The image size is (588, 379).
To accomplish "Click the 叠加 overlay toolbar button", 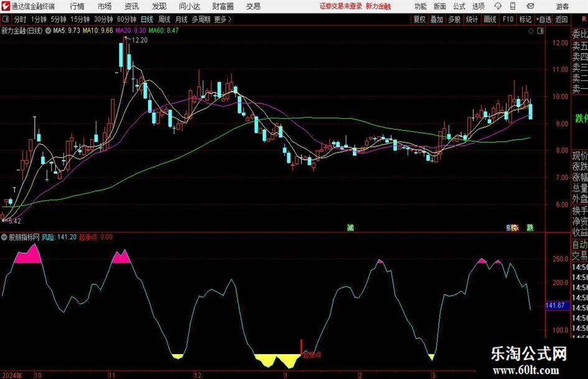I will pyautogui.click(x=437, y=19).
